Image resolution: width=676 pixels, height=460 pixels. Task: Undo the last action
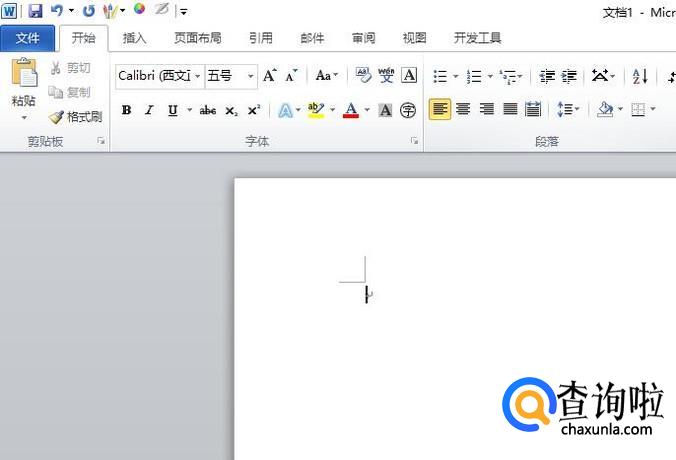pyautogui.click(x=57, y=11)
